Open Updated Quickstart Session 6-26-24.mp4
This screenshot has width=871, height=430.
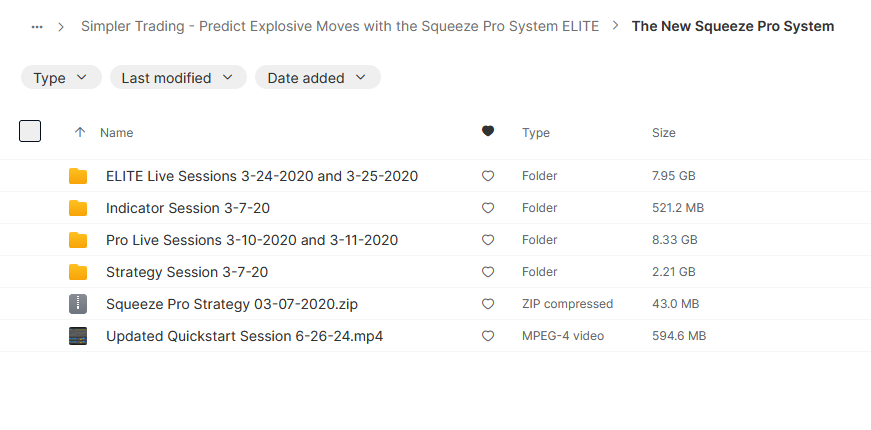(x=244, y=337)
